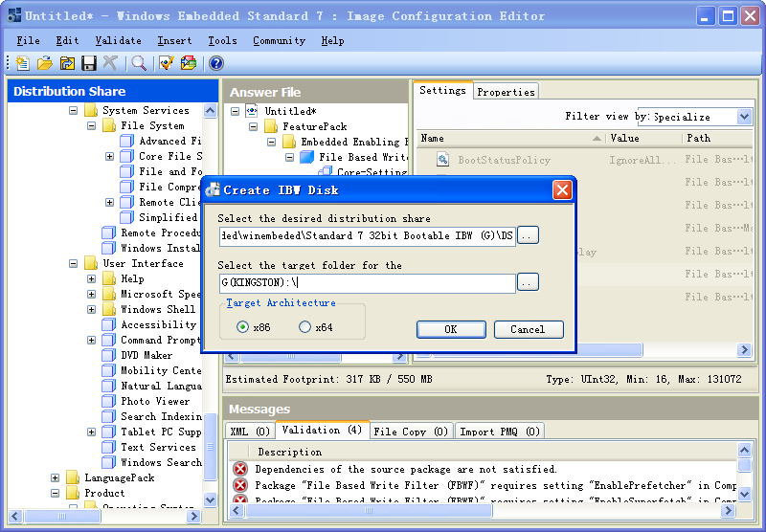Click OK in Create IBW Disk dialog
The image size is (766, 532).
pyautogui.click(x=451, y=329)
